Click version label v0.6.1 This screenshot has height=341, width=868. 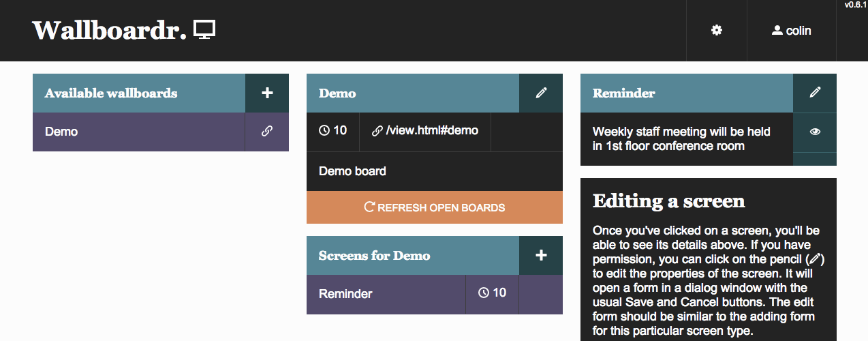pos(856,5)
